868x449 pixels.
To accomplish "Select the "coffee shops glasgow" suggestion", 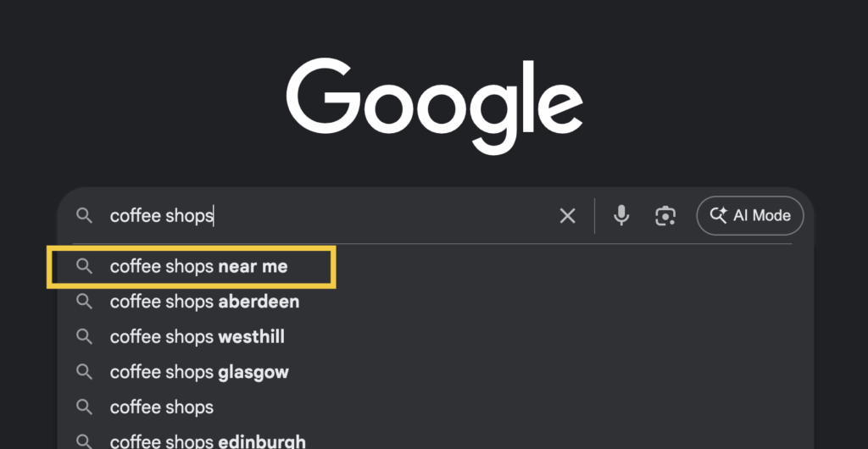I will click(198, 372).
